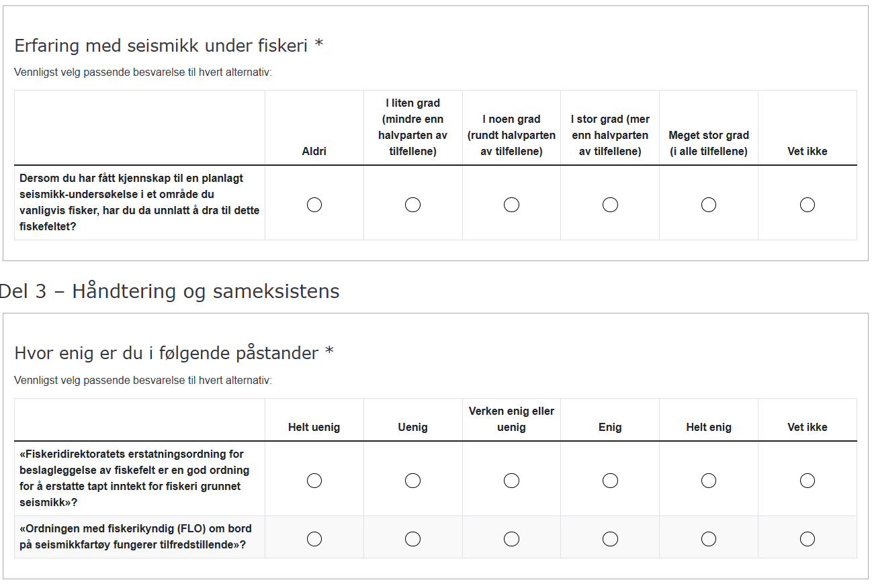874x588 pixels.
Task: Choose "Helt enig" for the erstatningsordning statement
Action: 708,480
